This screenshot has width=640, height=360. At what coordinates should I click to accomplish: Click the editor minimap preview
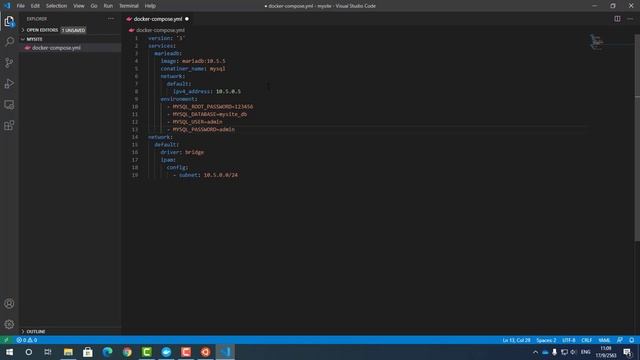(597, 42)
